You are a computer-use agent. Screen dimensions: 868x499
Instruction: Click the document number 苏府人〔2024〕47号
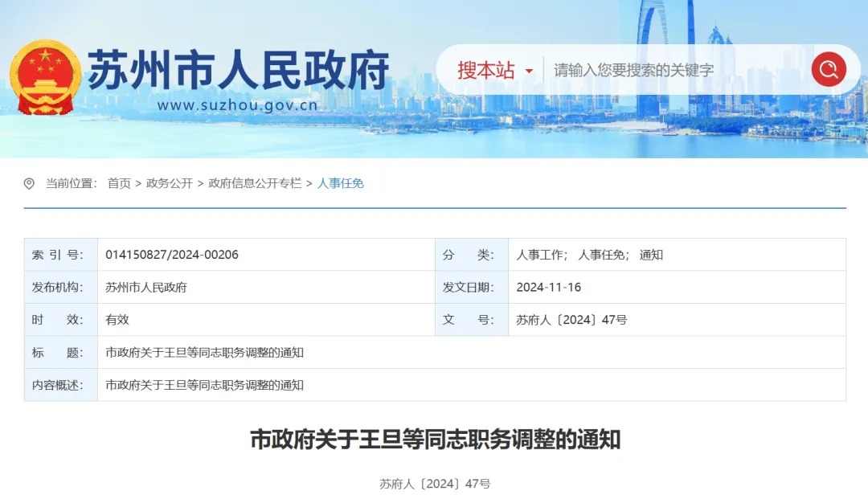573,320
